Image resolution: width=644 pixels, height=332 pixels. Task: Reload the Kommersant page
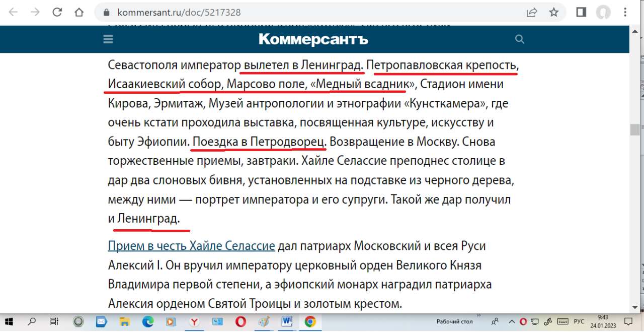pyautogui.click(x=57, y=12)
